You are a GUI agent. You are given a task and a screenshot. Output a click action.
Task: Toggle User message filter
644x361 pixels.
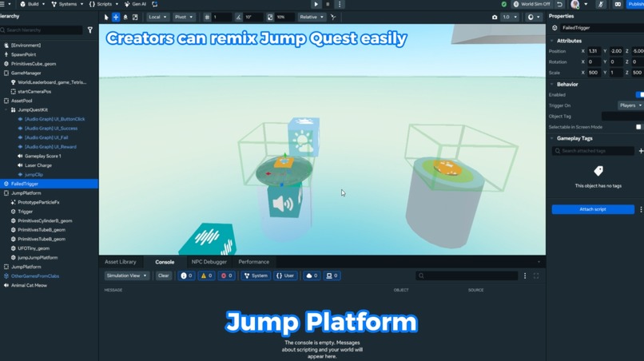tap(285, 276)
